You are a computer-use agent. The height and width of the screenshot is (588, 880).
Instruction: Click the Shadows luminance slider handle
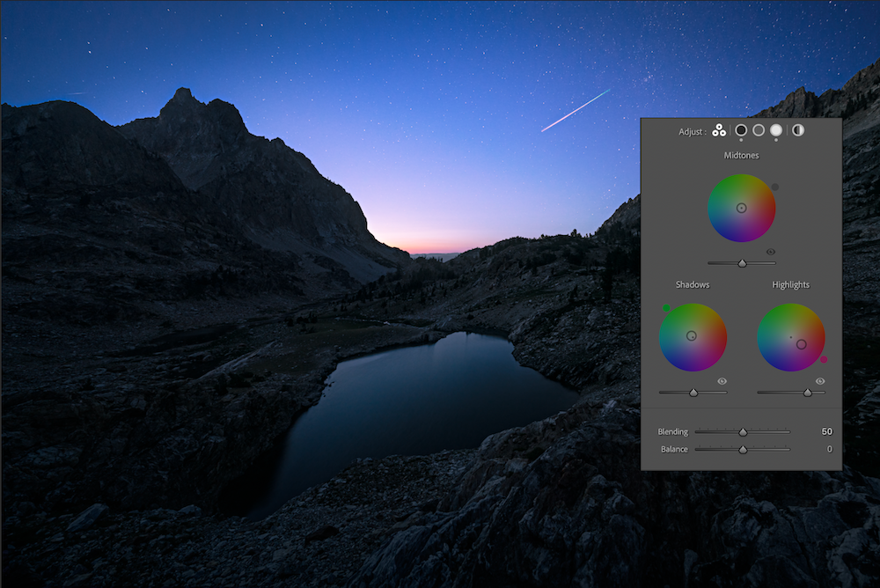[x=693, y=393]
